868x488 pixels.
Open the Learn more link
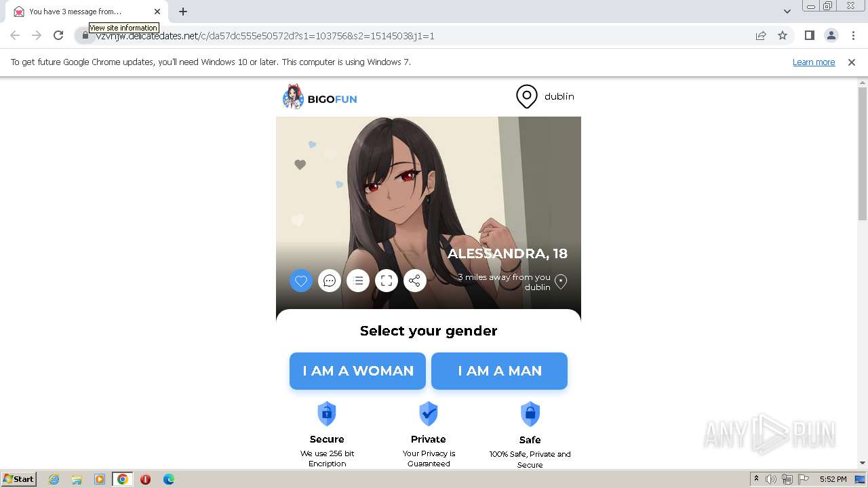point(814,62)
